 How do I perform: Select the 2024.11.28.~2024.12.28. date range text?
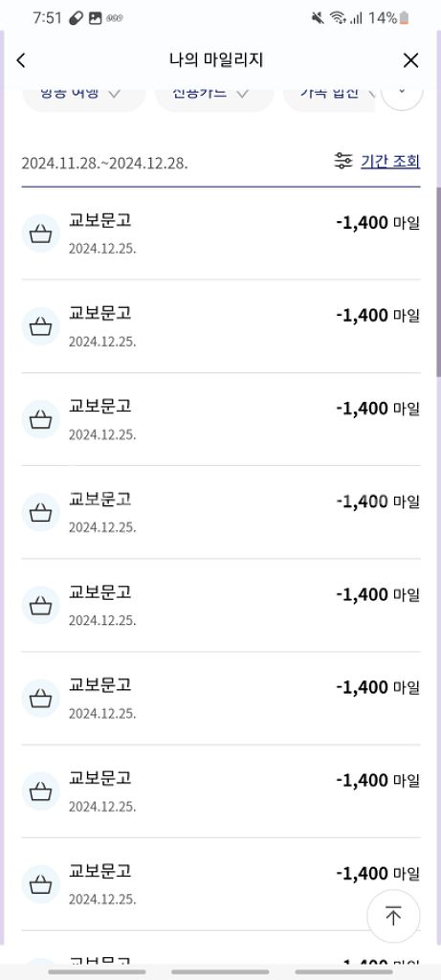coord(105,163)
